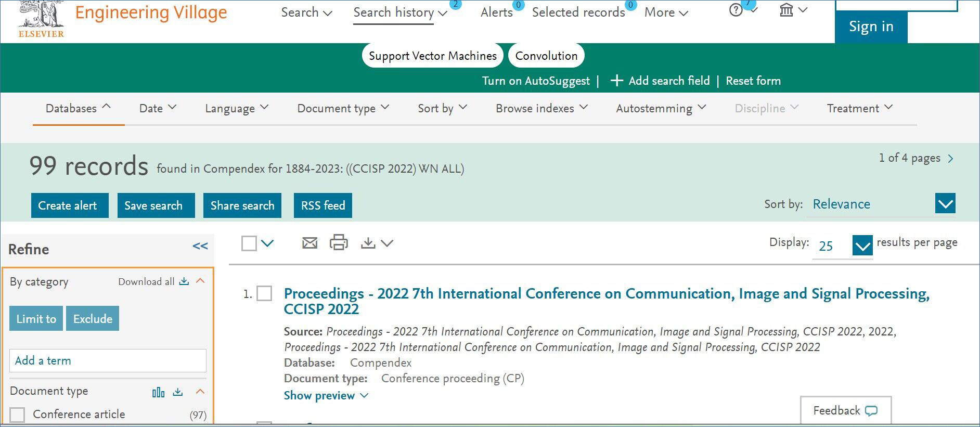Click the Alerts link

click(497, 12)
